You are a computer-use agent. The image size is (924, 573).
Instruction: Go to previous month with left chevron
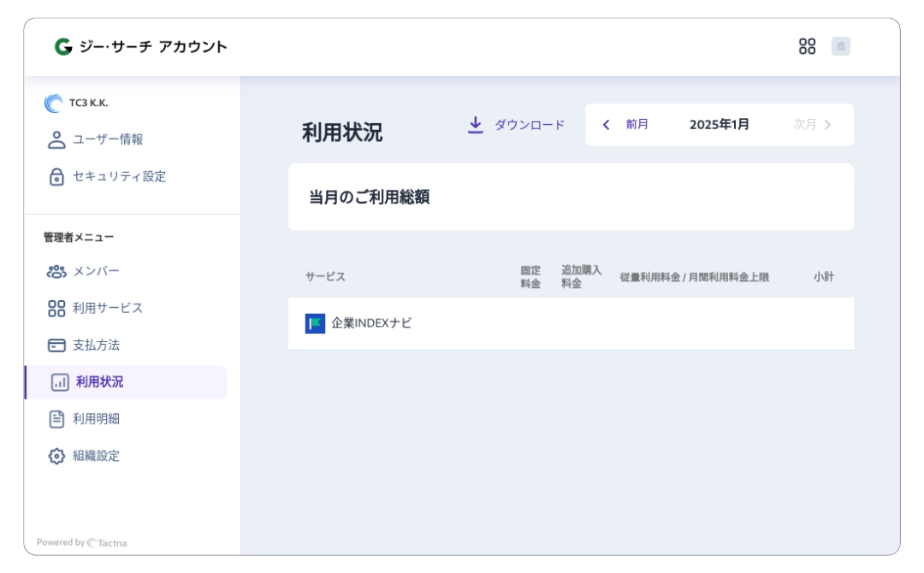pyautogui.click(x=606, y=125)
